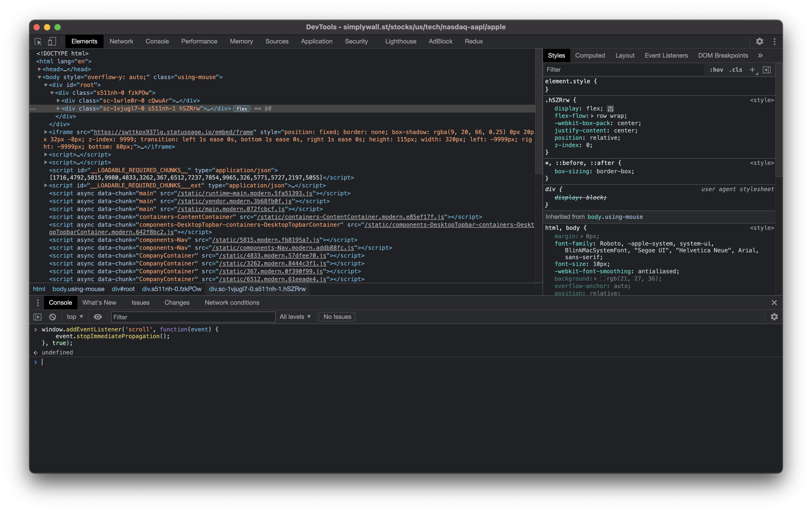Screen dimensions: 812x512
Task: Toggle the device toolbar icon
Action: (x=52, y=41)
